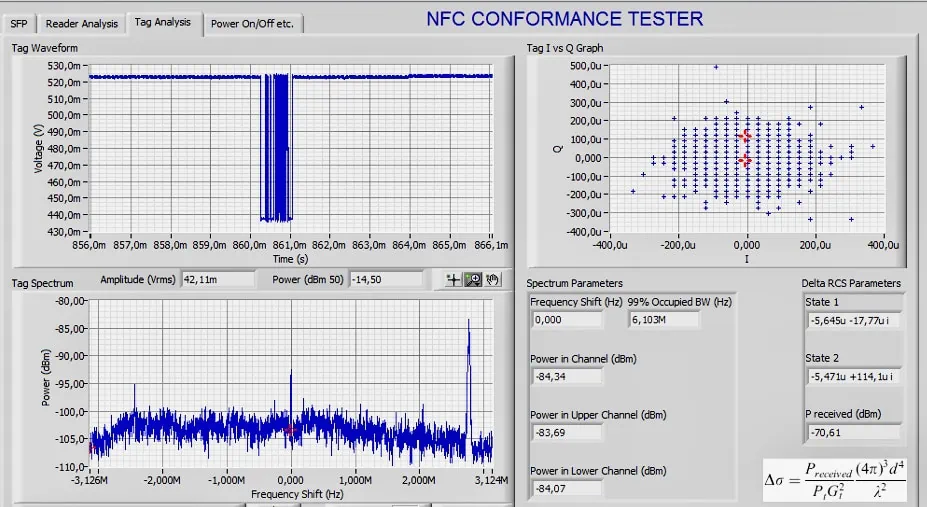This screenshot has width=927, height=507.
Task: Switch to the SFP tab
Action: pos(19,24)
